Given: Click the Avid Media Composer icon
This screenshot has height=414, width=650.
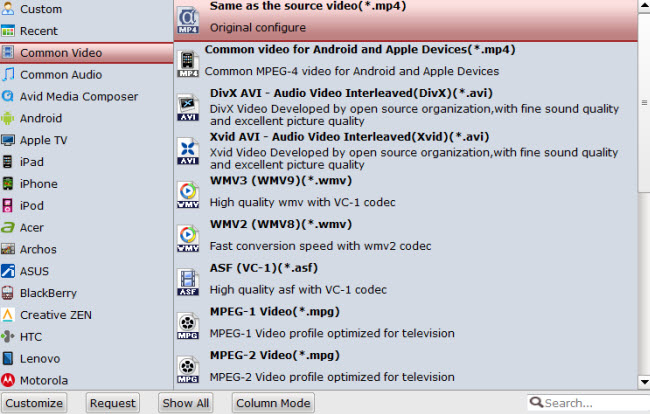Looking at the screenshot, I should pos(7,96).
